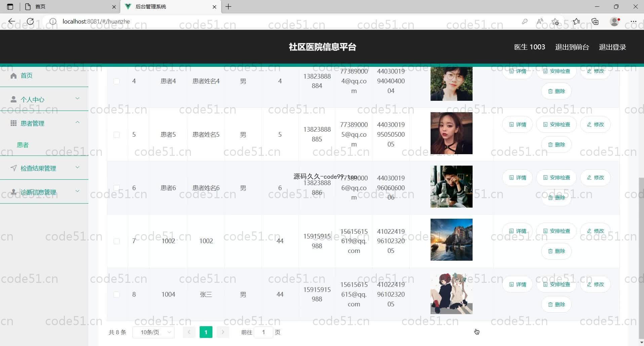The height and width of the screenshot is (346, 644).
Task: Open the read aloud icon in address bar
Action: point(540,21)
